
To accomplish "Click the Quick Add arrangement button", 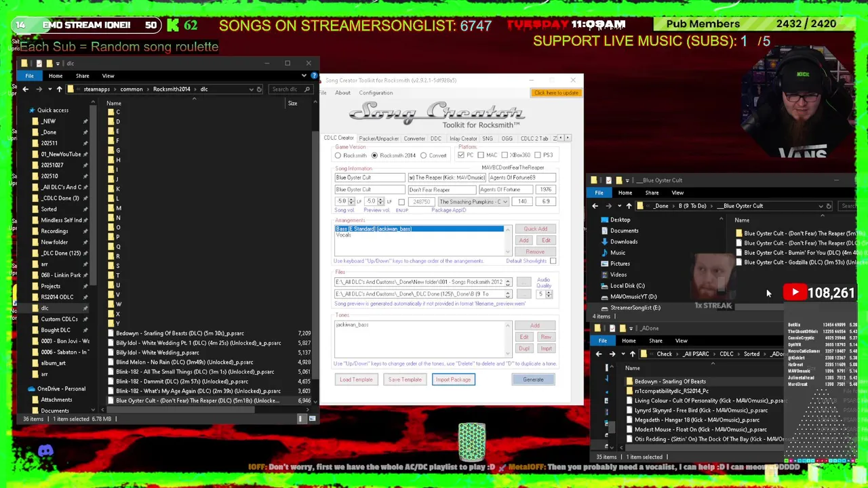I will point(535,229).
